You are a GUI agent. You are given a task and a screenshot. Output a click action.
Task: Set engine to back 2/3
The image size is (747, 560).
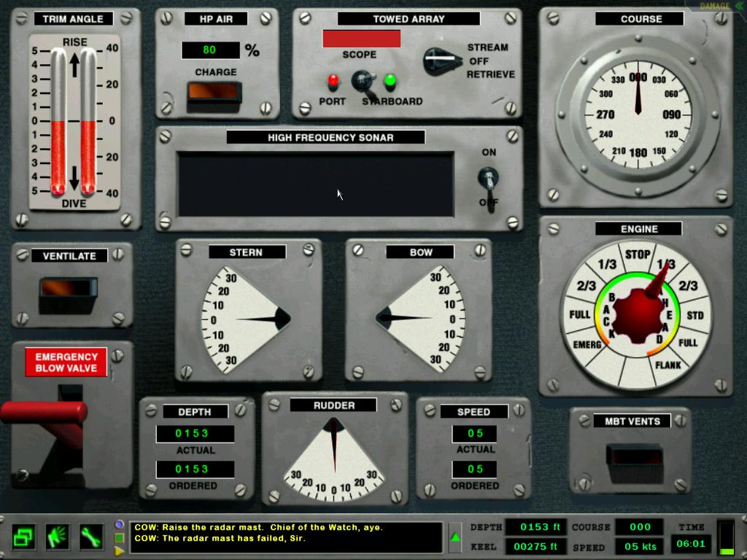pyautogui.click(x=586, y=285)
